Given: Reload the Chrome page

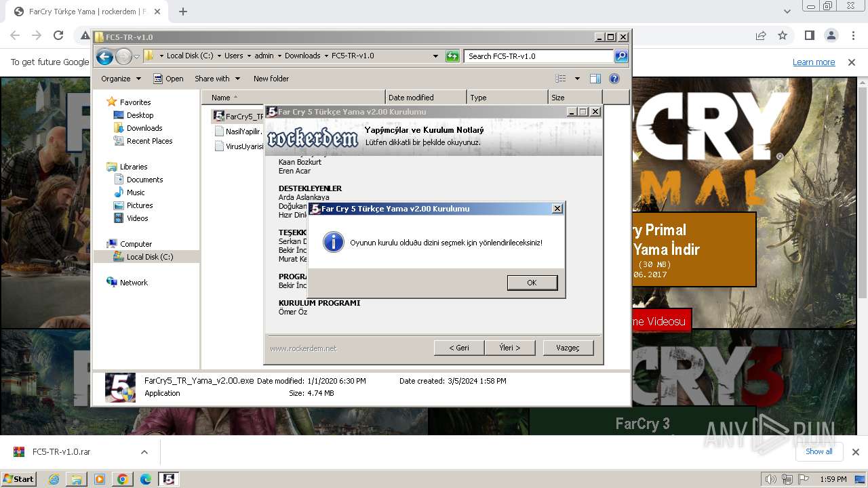Looking at the screenshot, I should click(58, 35).
